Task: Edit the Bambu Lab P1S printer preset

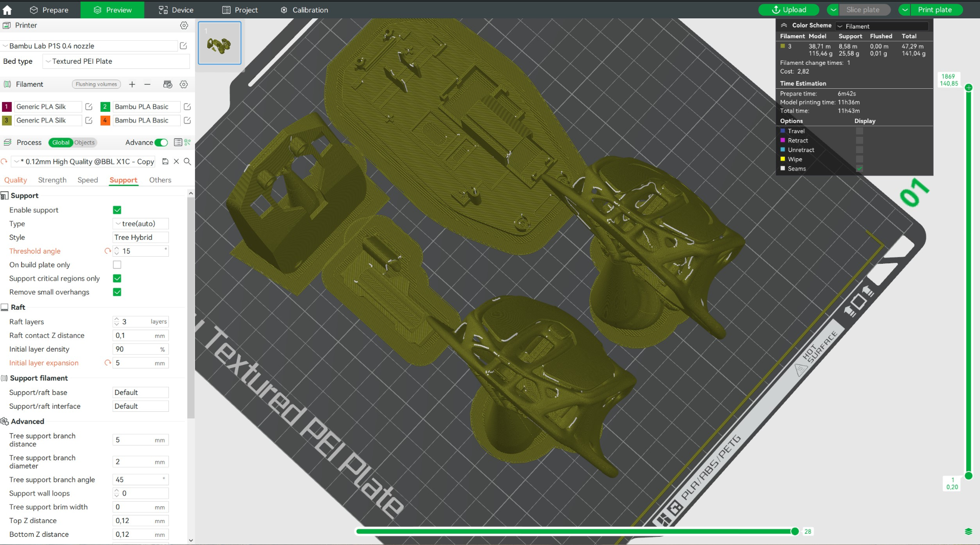Action: (183, 46)
